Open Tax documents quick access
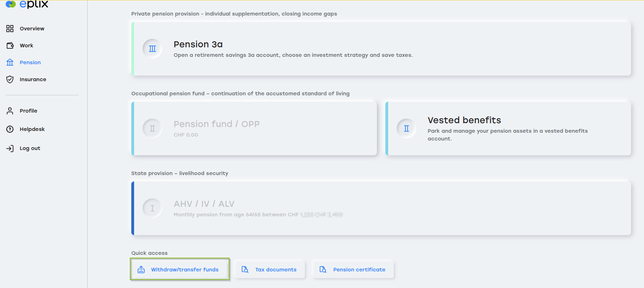The height and width of the screenshot is (288, 644). click(x=270, y=270)
